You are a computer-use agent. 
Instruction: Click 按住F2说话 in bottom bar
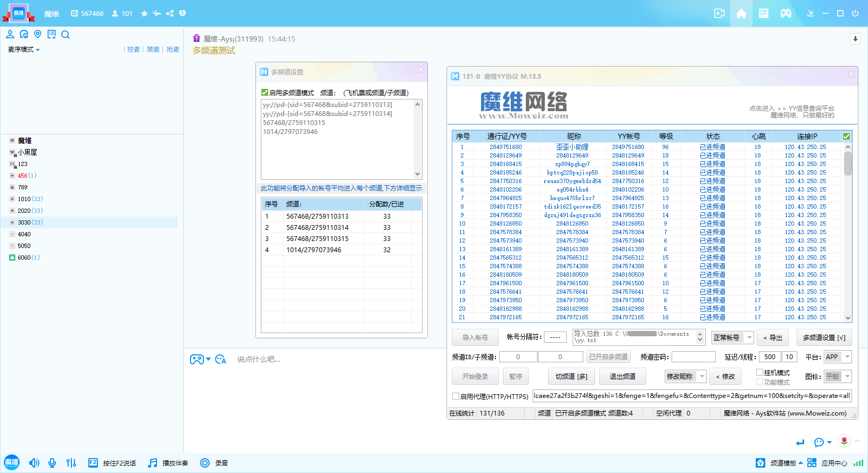(112, 463)
